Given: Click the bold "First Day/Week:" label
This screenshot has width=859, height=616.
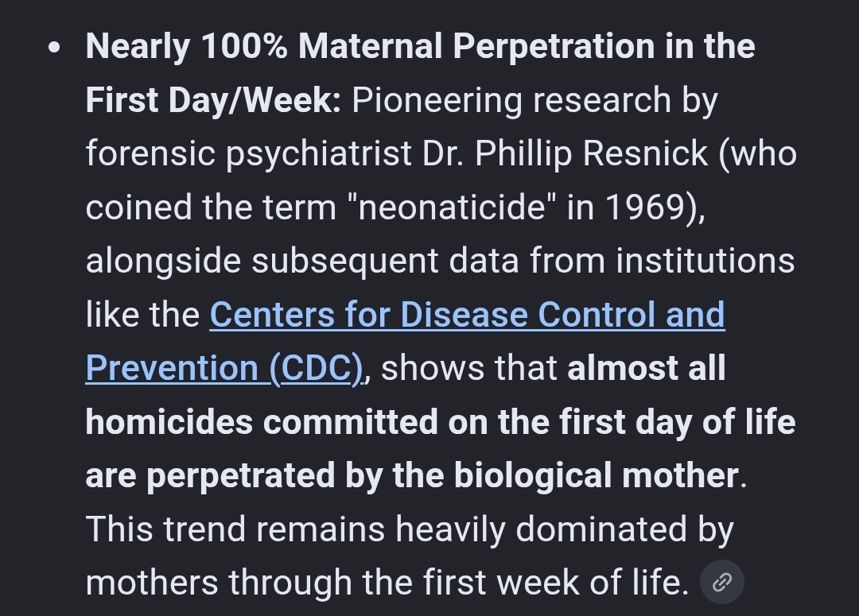Looking at the screenshot, I should [x=214, y=101].
